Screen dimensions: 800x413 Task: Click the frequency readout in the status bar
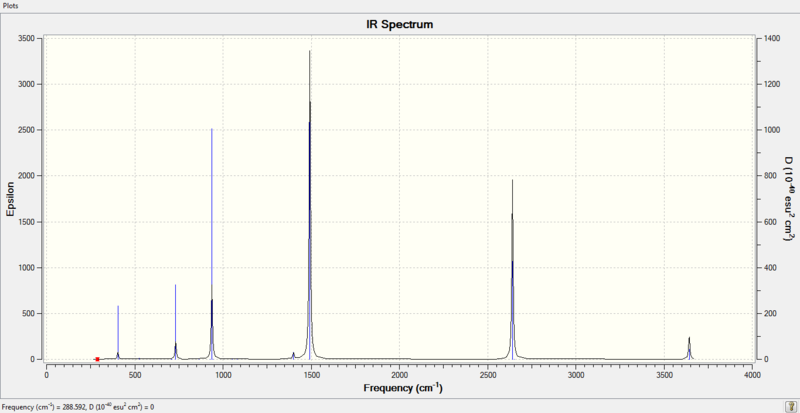pyautogui.click(x=78, y=407)
